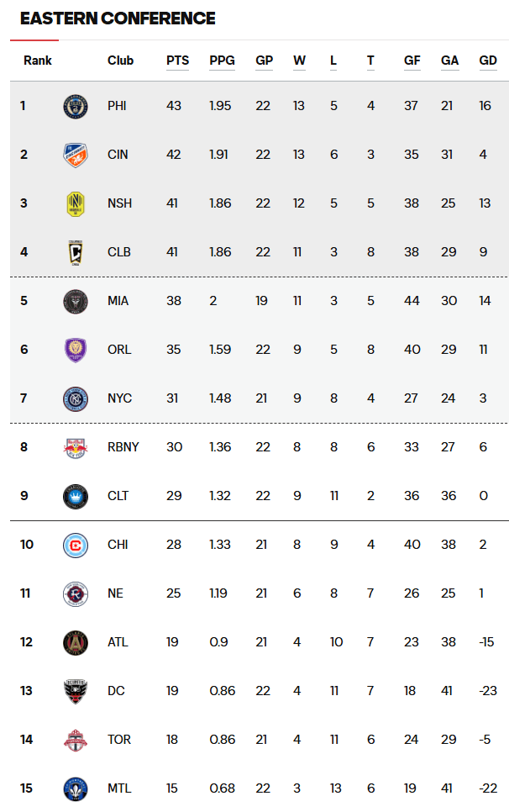
Task: Click the GD column header
Action: pyautogui.click(x=488, y=61)
